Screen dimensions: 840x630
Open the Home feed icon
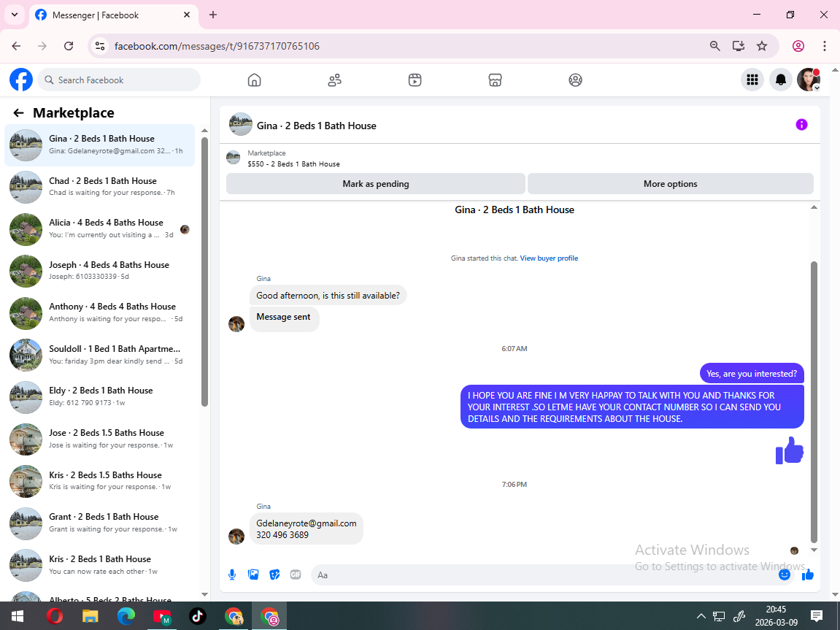point(255,80)
